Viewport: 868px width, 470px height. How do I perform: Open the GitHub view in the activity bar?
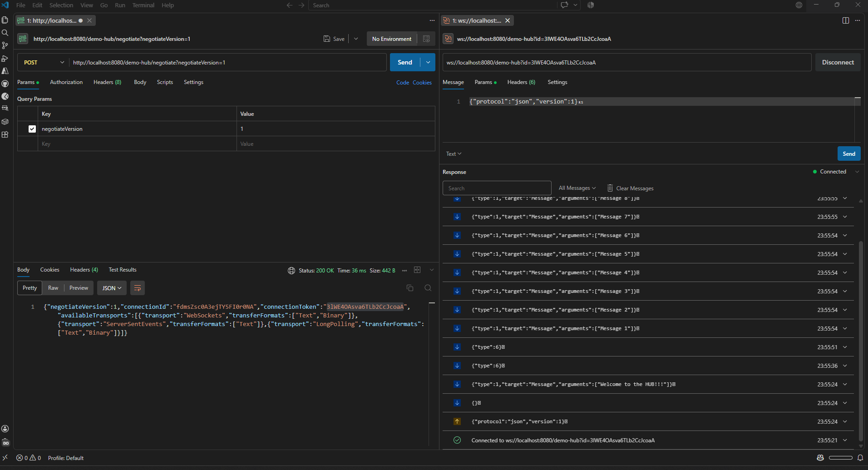tap(5, 84)
